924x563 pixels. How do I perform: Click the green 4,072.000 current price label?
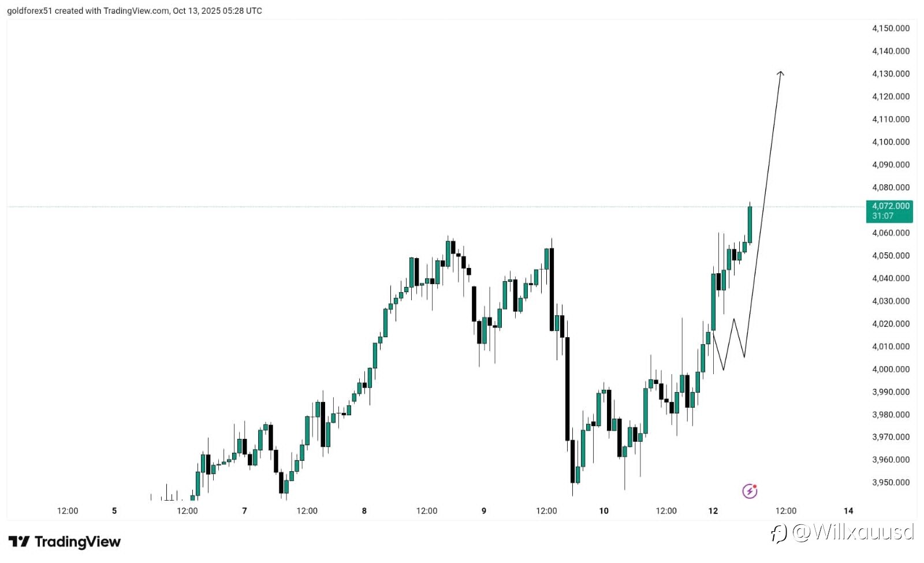889,211
